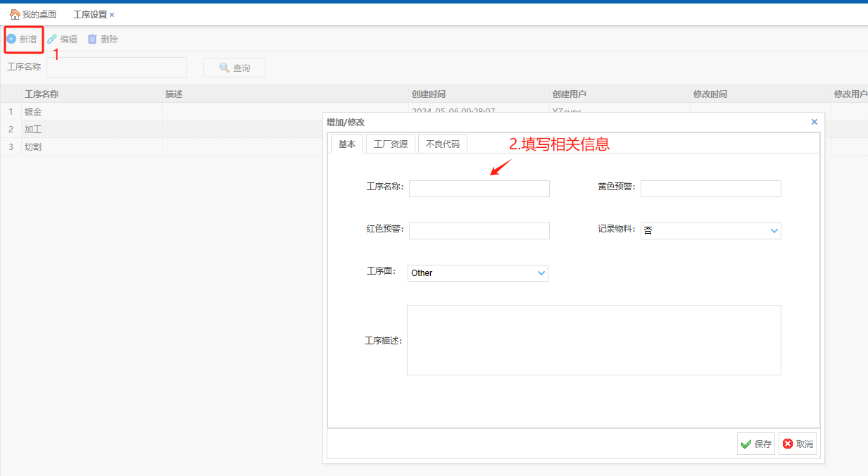Image resolution: width=868 pixels, height=476 pixels.
Task: Expand the 记录物料 dropdown
Action: click(774, 231)
